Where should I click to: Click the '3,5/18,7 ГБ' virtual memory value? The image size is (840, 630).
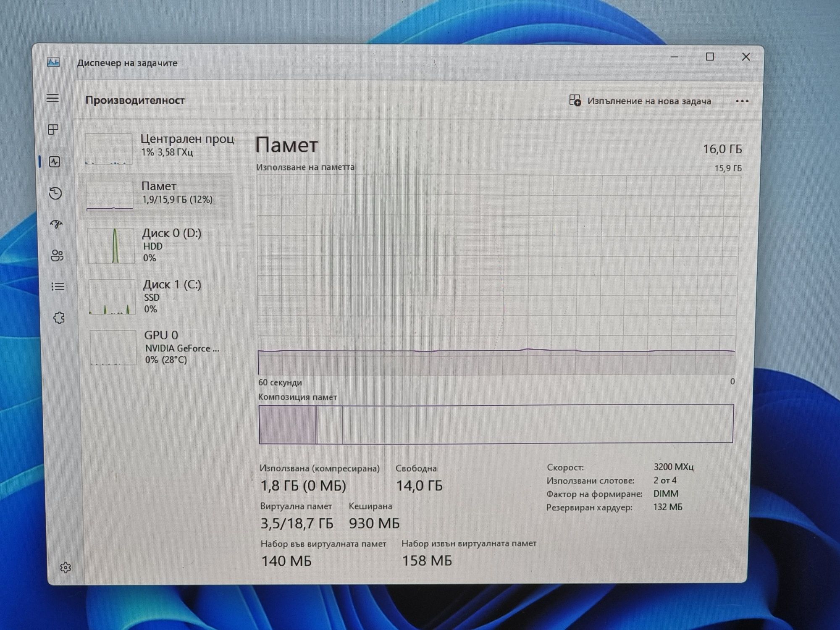click(x=297, y=523)
